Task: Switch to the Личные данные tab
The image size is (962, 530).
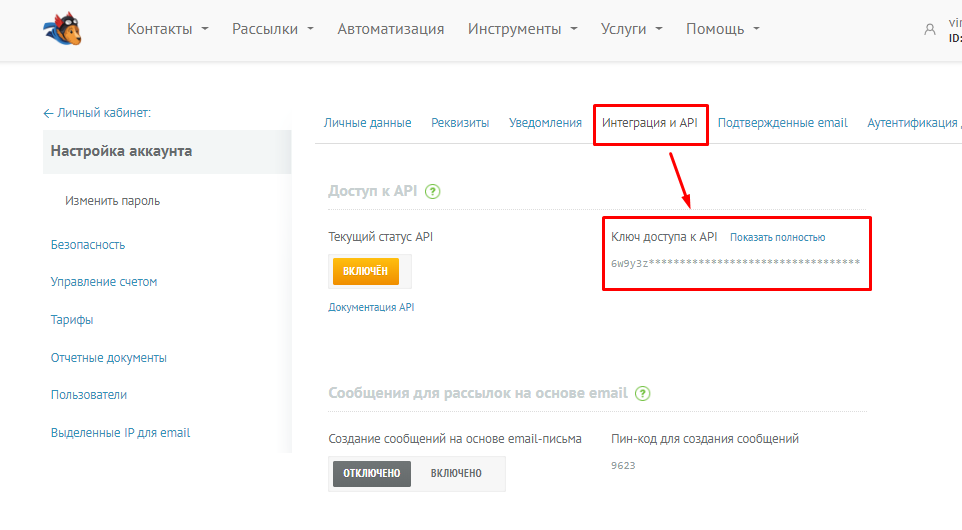Action: click(367, 123)
